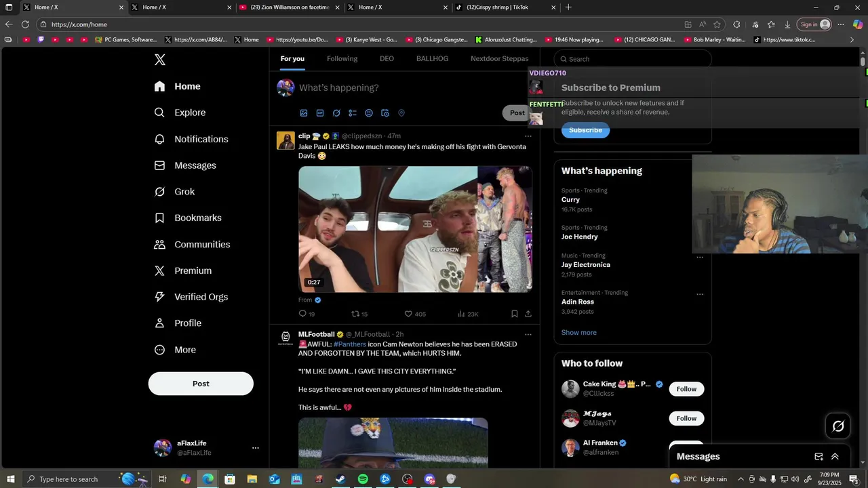Reload the page in browser toolbar
The width and height of the screenshot is (868, 488).
pos(25,24)
